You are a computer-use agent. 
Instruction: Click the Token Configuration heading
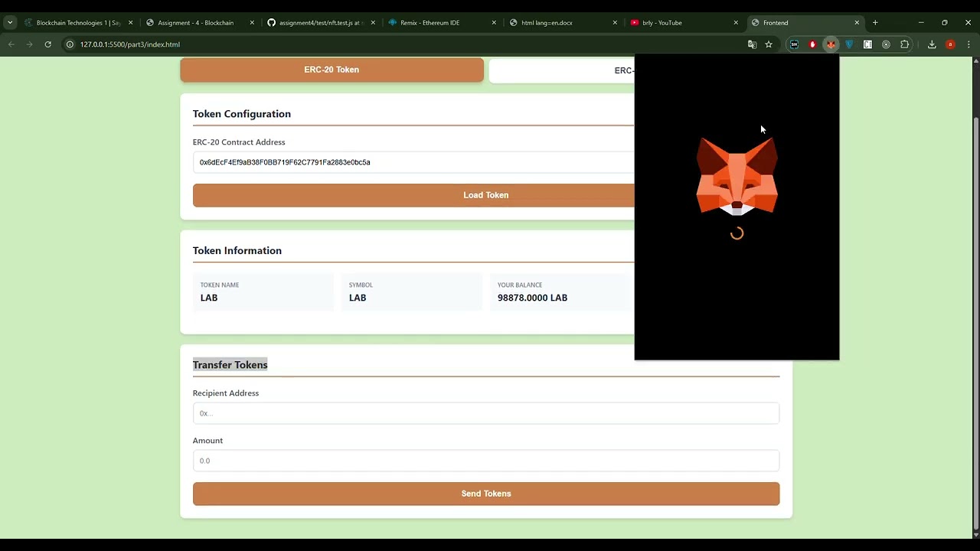tap(242, 114)
